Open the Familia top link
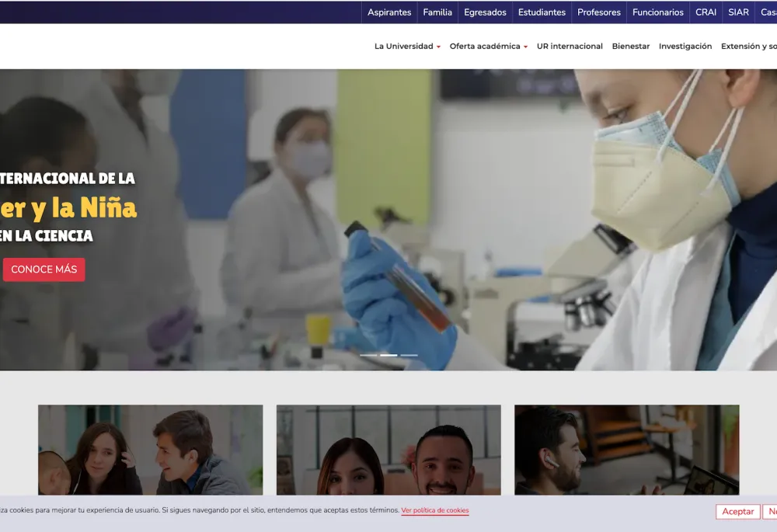Screen dimensions: 777x532 point(437,12)
